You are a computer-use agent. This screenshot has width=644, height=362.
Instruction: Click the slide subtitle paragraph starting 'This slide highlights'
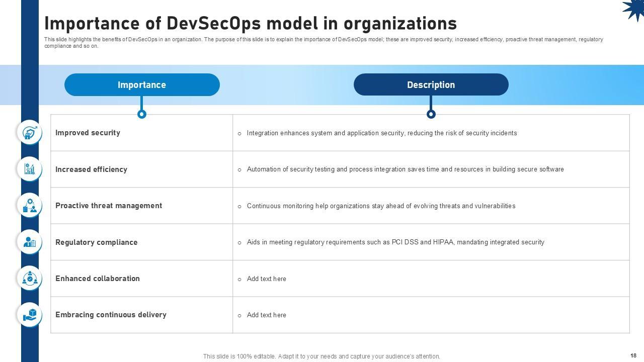(324, 43)
